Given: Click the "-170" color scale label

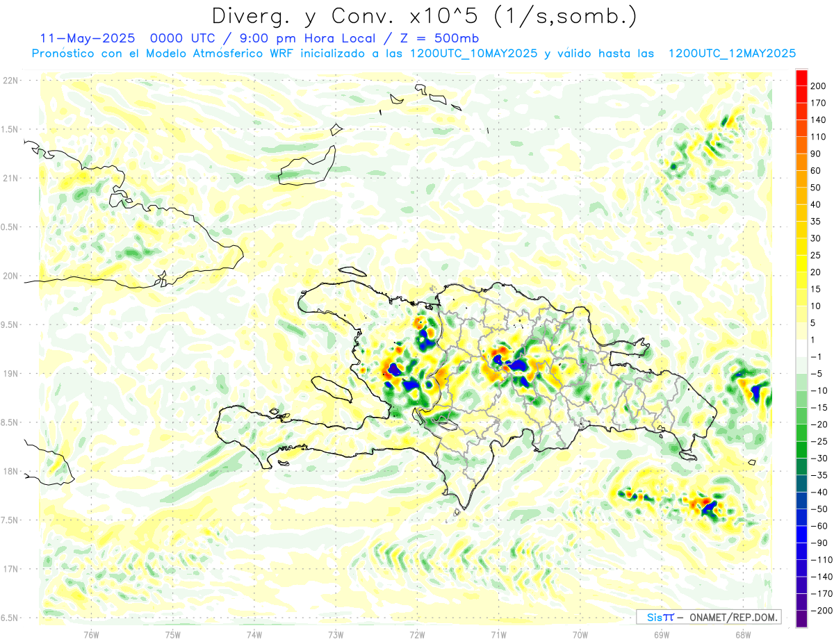Looking at the screenshot, I should coord(822,594).
